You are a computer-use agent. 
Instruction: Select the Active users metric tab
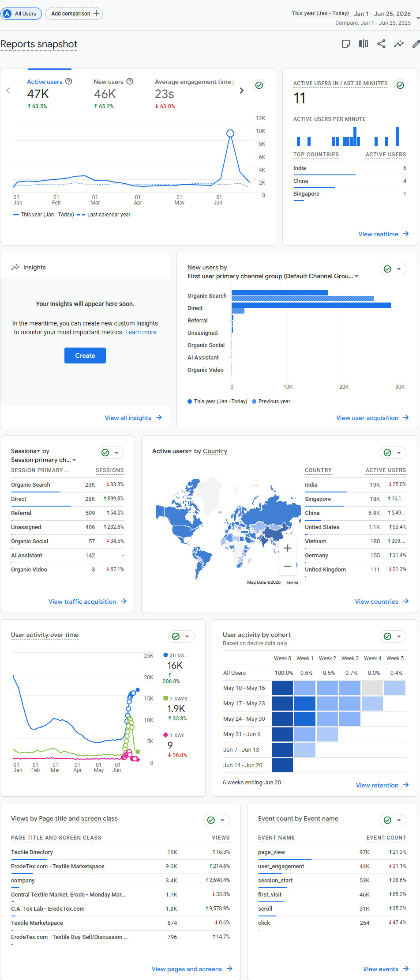click(49, 94)
